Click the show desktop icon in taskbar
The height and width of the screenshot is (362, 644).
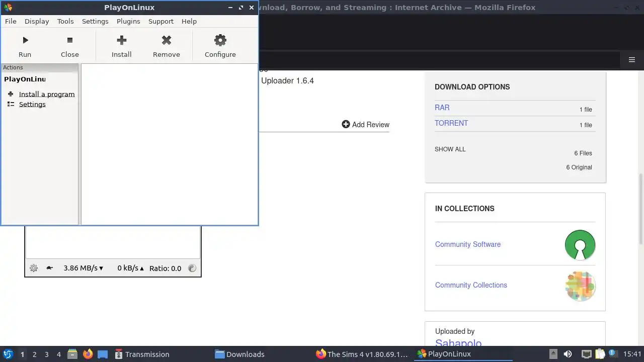click(103, 354)
